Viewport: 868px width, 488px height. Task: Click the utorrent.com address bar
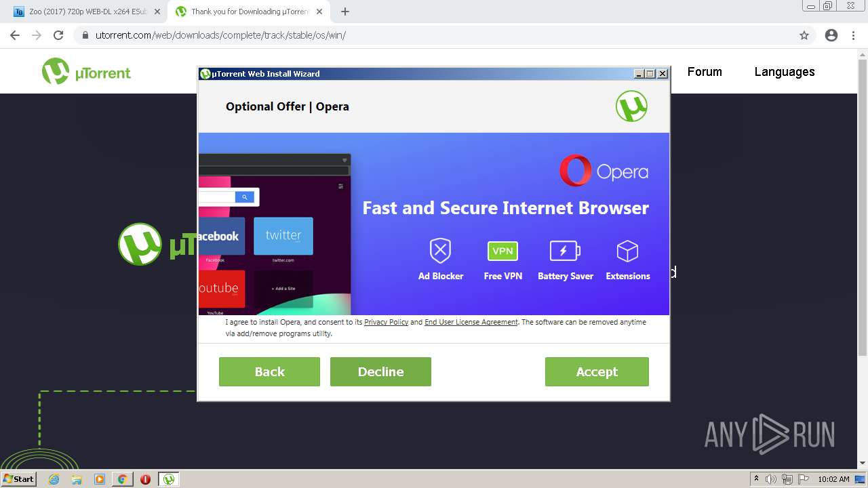(444, 35)
